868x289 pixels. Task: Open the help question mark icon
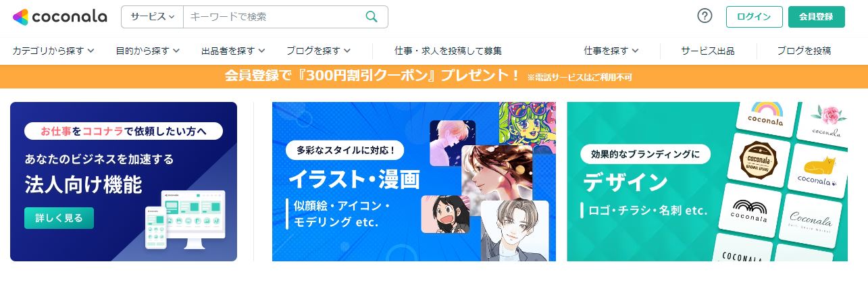[x=705, y=16]
